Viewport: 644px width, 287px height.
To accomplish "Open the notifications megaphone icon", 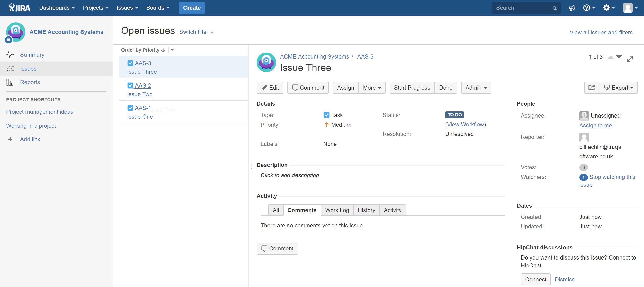I will [572, 8].
